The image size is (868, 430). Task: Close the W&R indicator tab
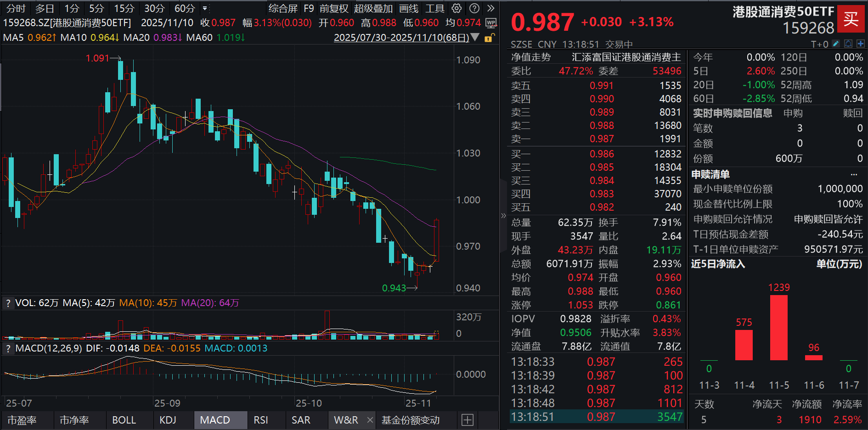pyautogui.click(x=370, y=420)
